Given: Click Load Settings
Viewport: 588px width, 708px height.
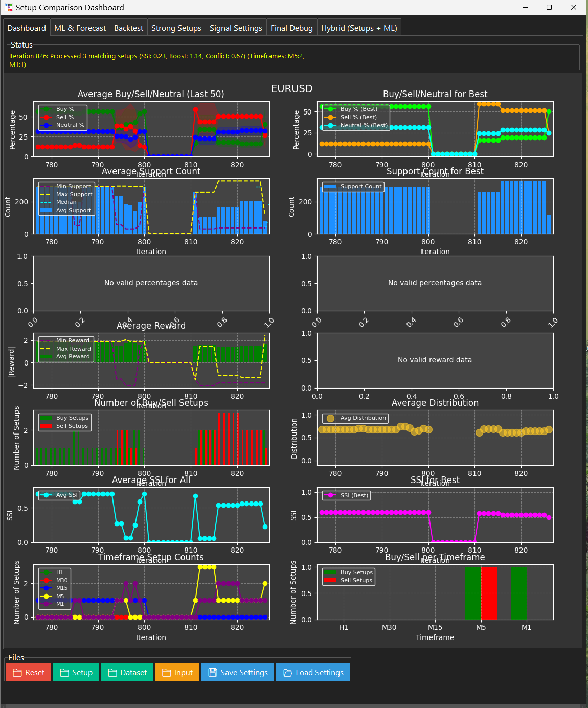Looking at the screenshot, I should [x=313, y=672].
